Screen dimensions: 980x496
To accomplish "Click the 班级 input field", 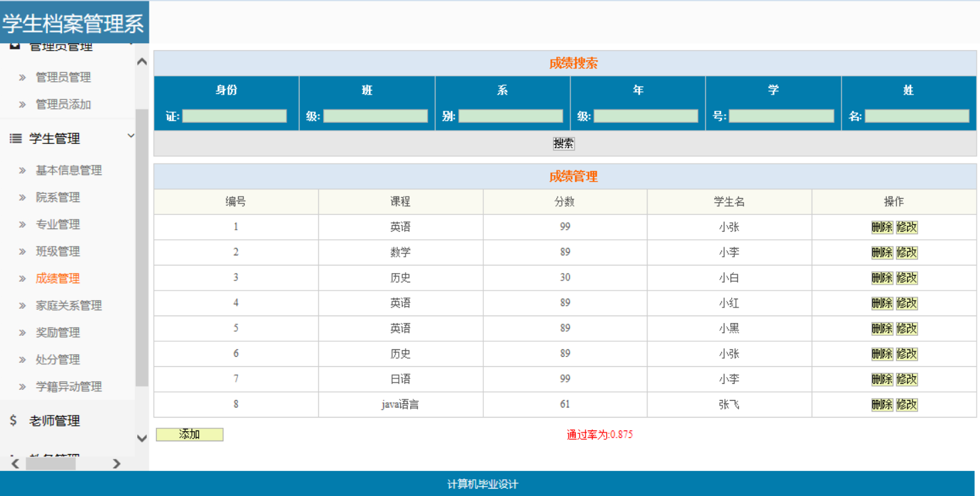I will pyautogui.click(x=376, y=116).
